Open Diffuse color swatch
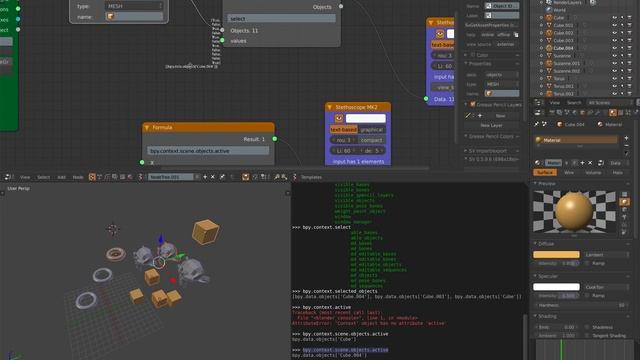This screenshot has height=360, width=640. point(556,255)
